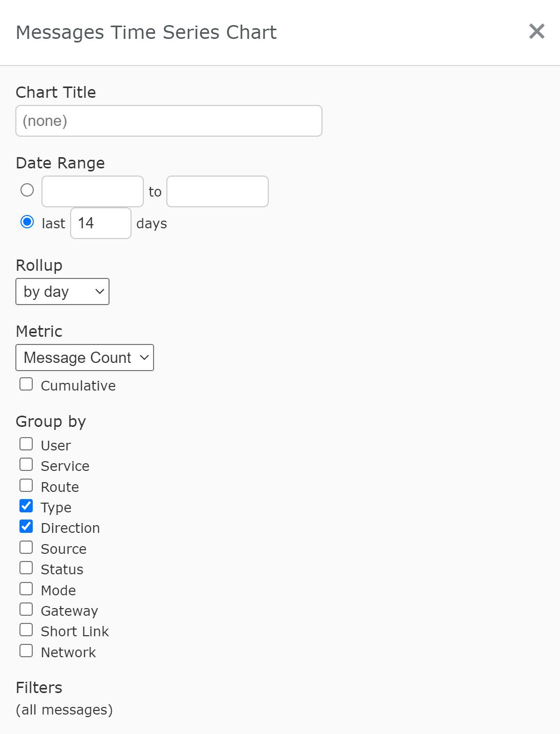Enable grouping by Gateway

[26, 610]
